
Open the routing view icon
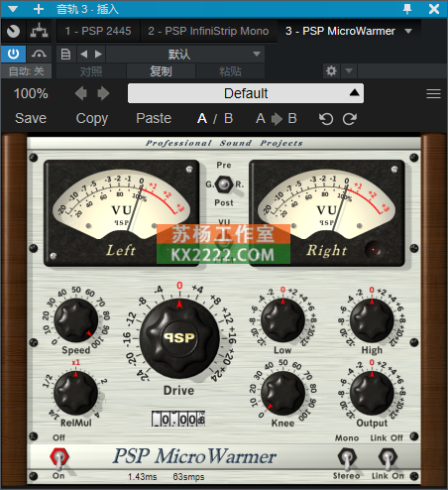coord(39,31)
